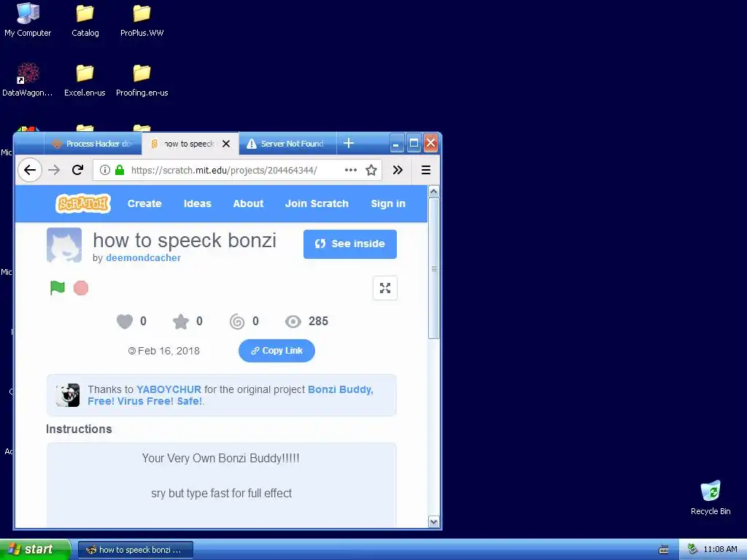Reload the Scratch page
The image size is (747, 560).
tap(77, 170)
